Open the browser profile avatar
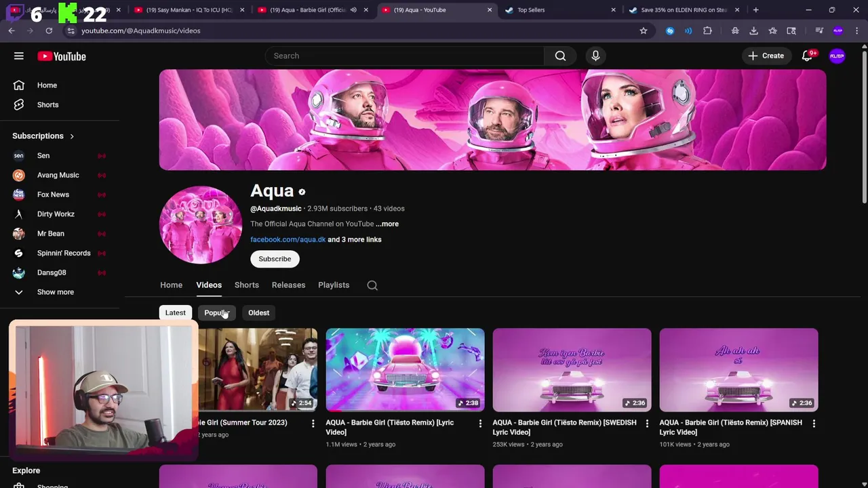Viewport: 868px width, 488px height. (x=837, y=30)
